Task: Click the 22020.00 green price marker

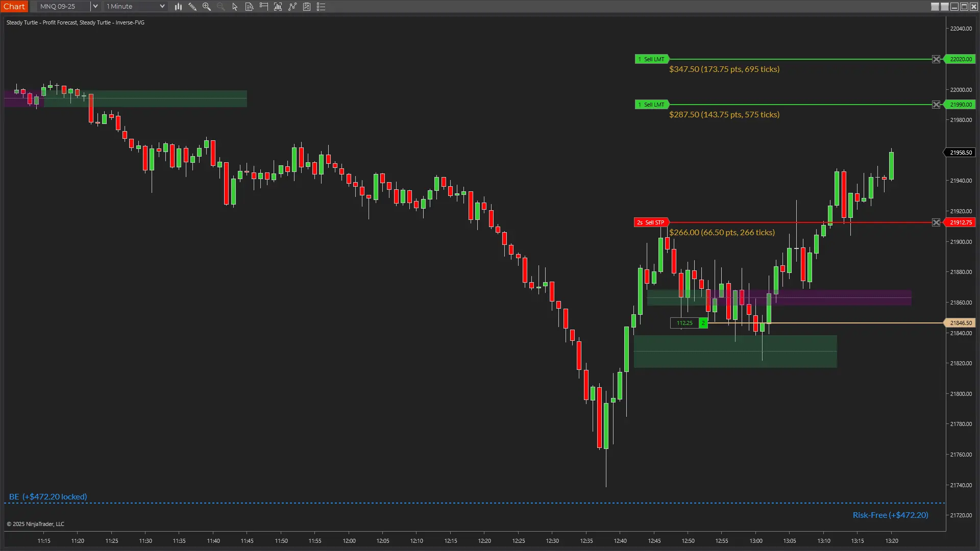Action: pyautogui.click(x=960, y=59)
